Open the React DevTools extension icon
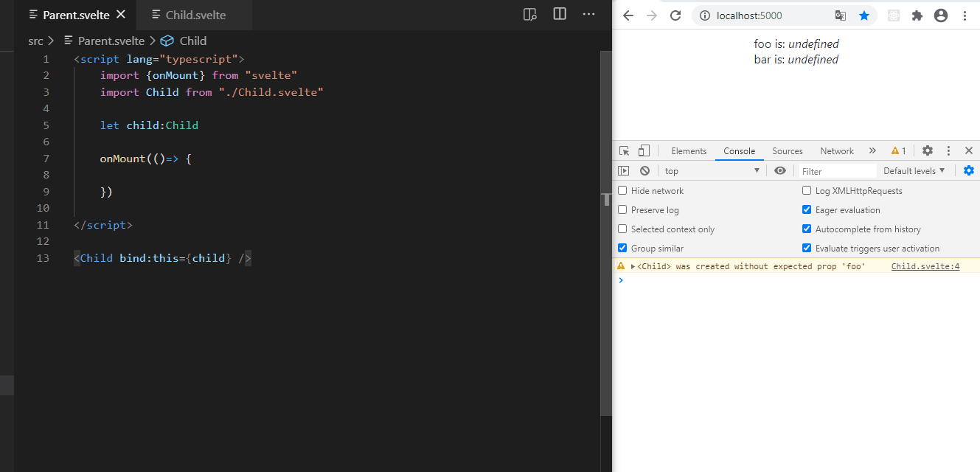The height and width of the screenshot is (472, 980). point(894,15)
